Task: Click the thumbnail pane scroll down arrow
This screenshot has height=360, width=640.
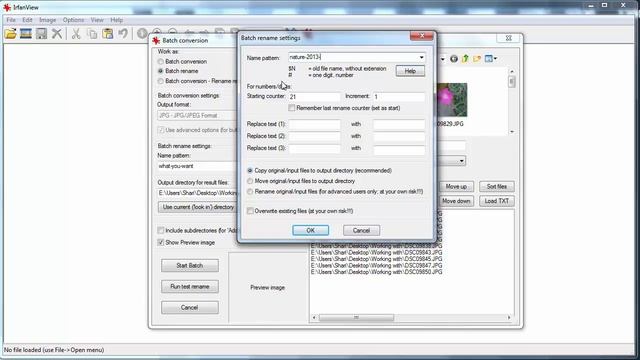Action: tap(511, 132)
